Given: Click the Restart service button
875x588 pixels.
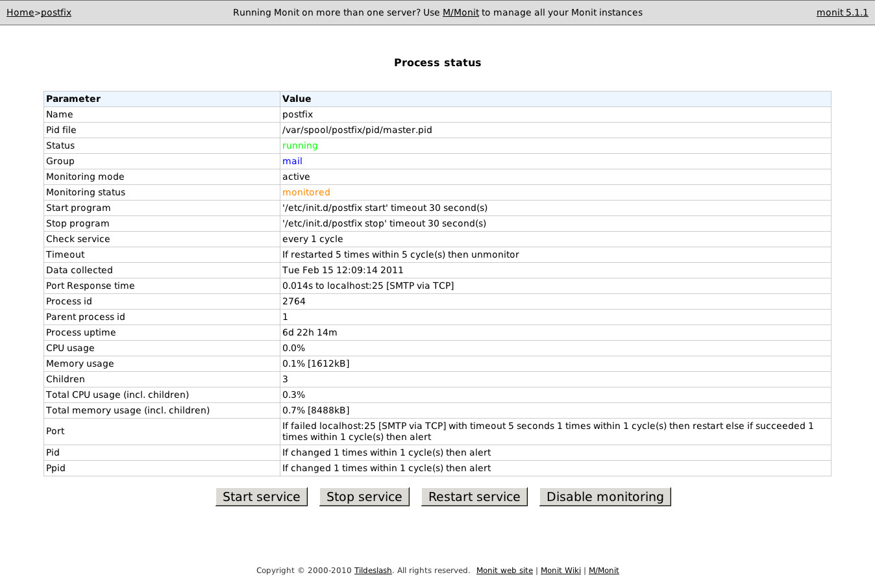Looking at the screenshot, I should coord(474,496).
